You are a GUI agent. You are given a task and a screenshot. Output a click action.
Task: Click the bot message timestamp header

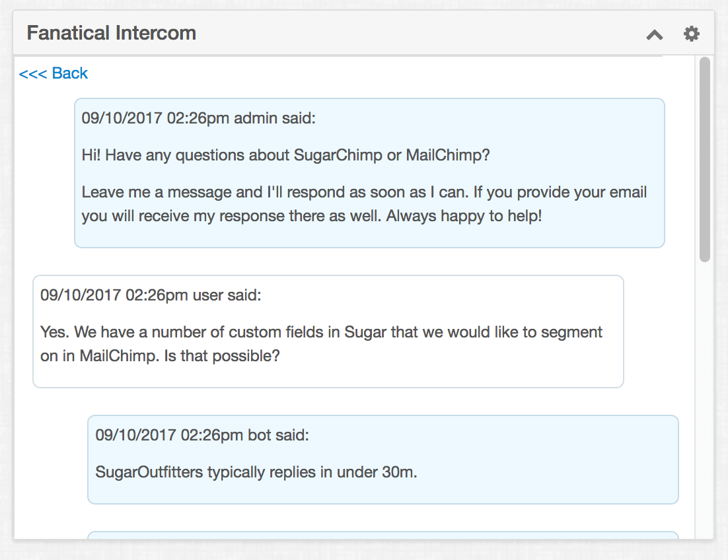(202, 435)
